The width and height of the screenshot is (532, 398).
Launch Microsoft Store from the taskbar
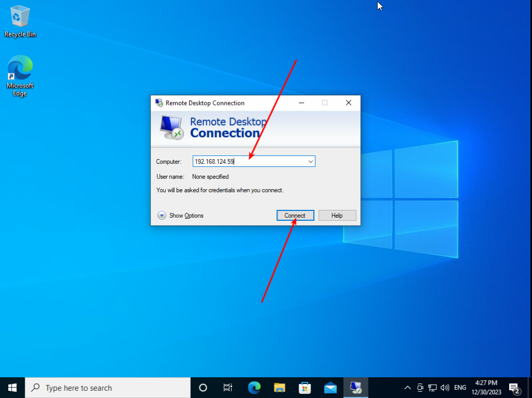[304, 388]
